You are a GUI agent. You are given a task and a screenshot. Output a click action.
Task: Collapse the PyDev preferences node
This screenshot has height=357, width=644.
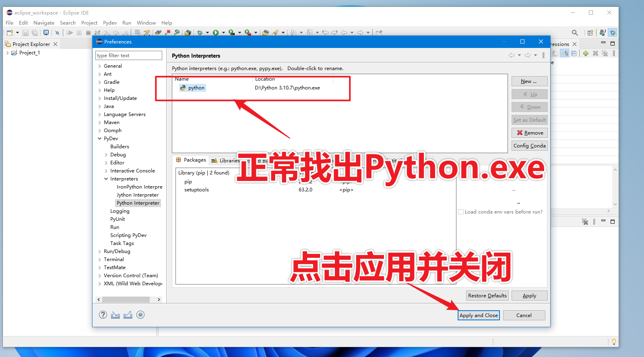tap(99, 139)
